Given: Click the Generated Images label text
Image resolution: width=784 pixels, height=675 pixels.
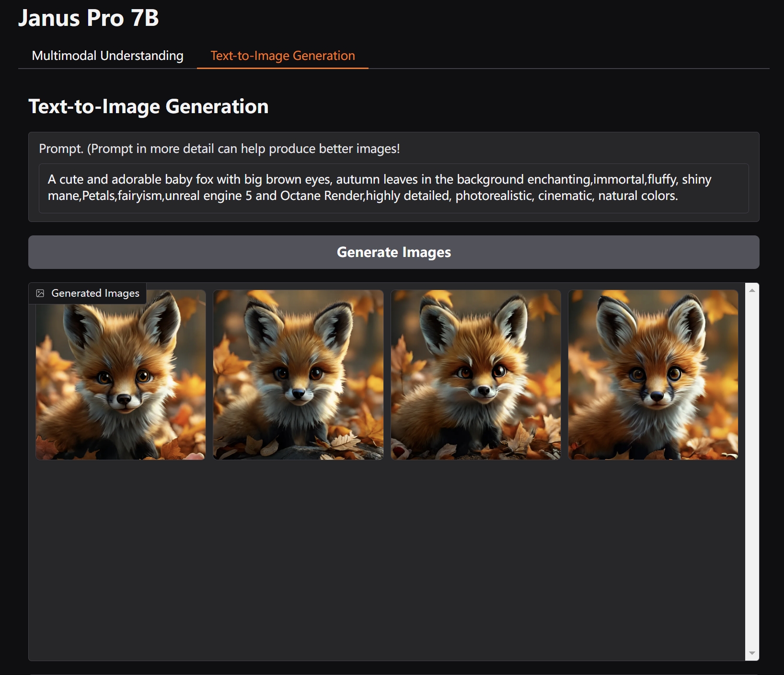Looking at the screenshot, I should tap(95, 293).
